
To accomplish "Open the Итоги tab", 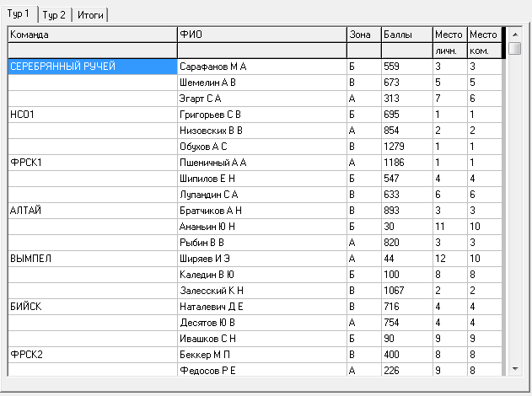I will pos(90,15).
